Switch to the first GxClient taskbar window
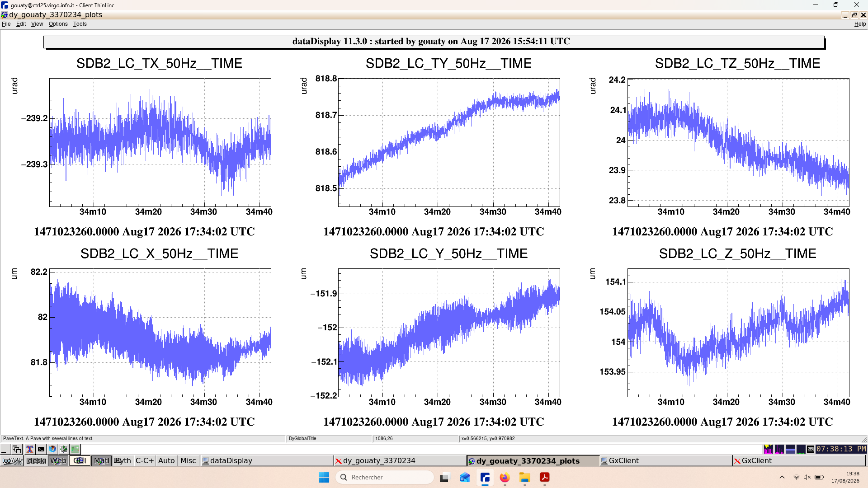The width and height of the screenshot is (868, 488). pos(665,461)
